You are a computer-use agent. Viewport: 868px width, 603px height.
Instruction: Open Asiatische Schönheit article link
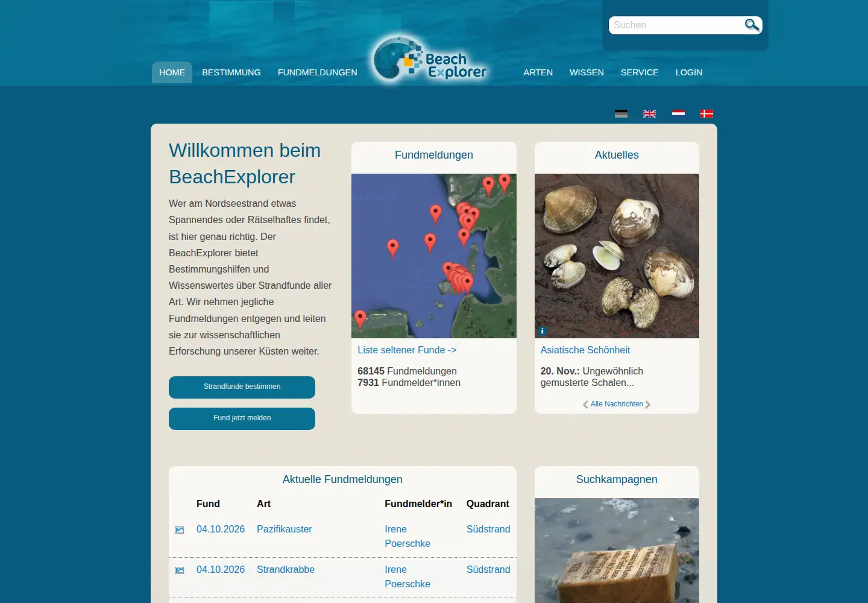[585, 350]
